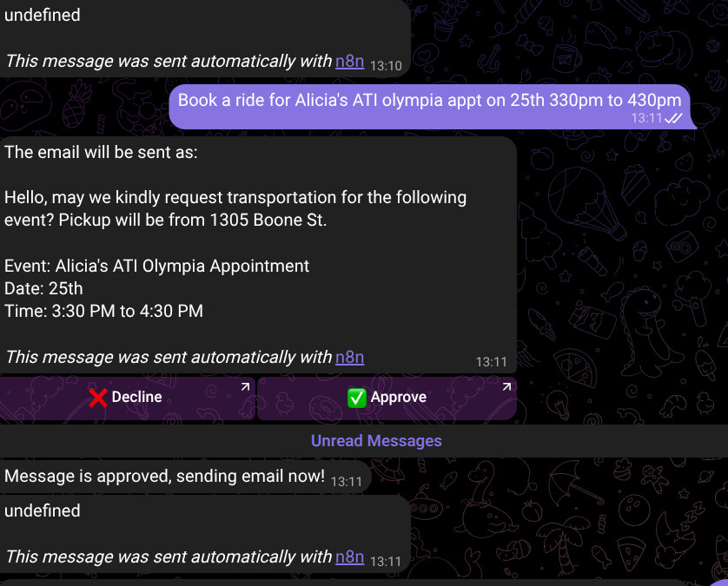Click the 13:11 timestamp in the purple bubble
Image resolution: width=728 pixels, height=586 pixels.
coord(646,118)
